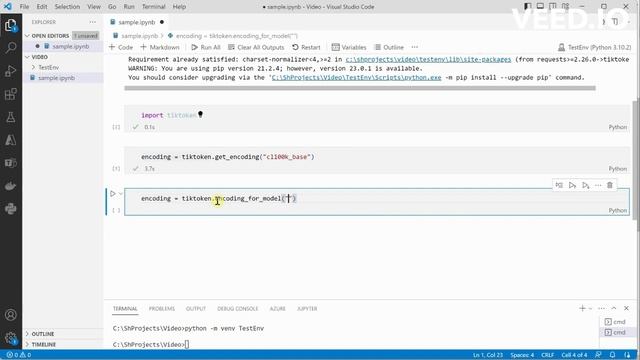The image size is (640, 360).
Task: Open the Testing flask view
Action: (x=11, y=117)
